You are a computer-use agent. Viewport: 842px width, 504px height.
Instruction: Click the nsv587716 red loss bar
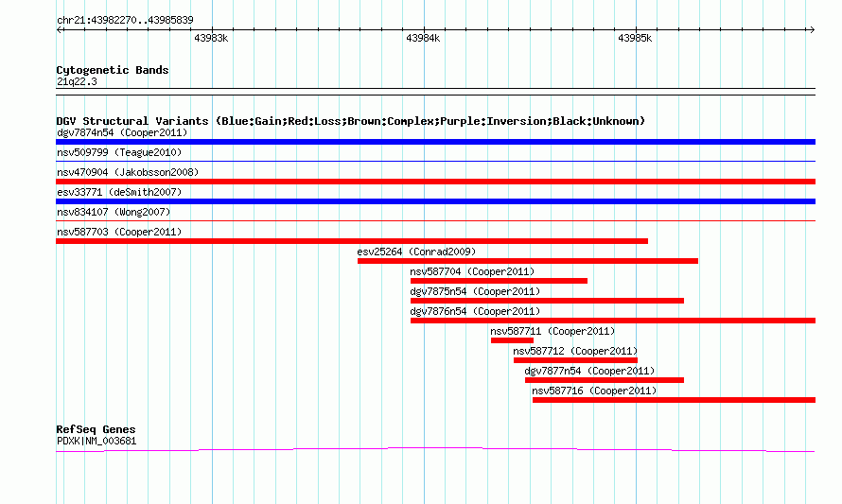point(674,400)
